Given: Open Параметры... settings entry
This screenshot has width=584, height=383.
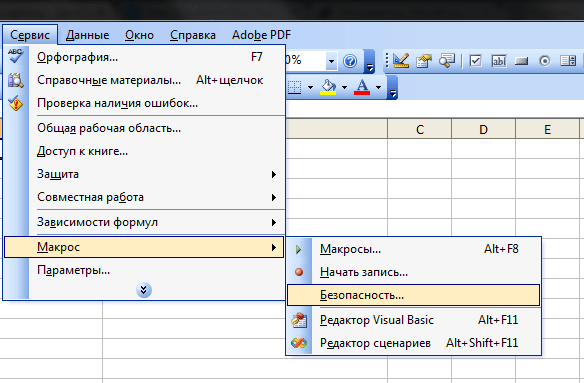Looking at the screenshot, I should click(144, 270).
